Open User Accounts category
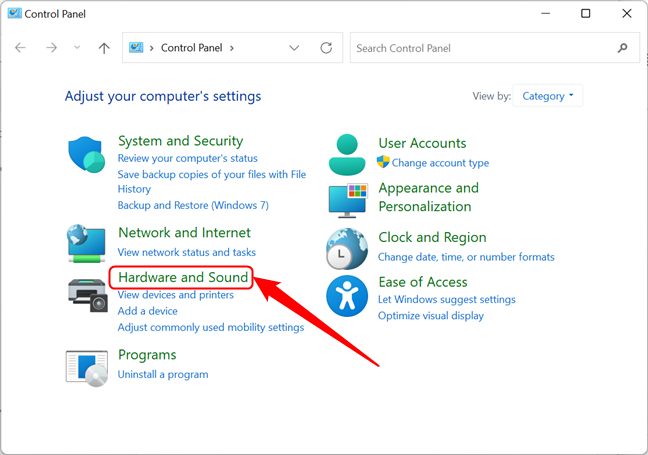 pos(422,143)
